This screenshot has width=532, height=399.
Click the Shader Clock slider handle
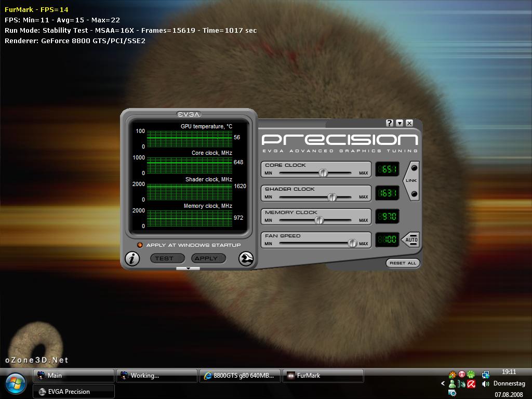332,197
